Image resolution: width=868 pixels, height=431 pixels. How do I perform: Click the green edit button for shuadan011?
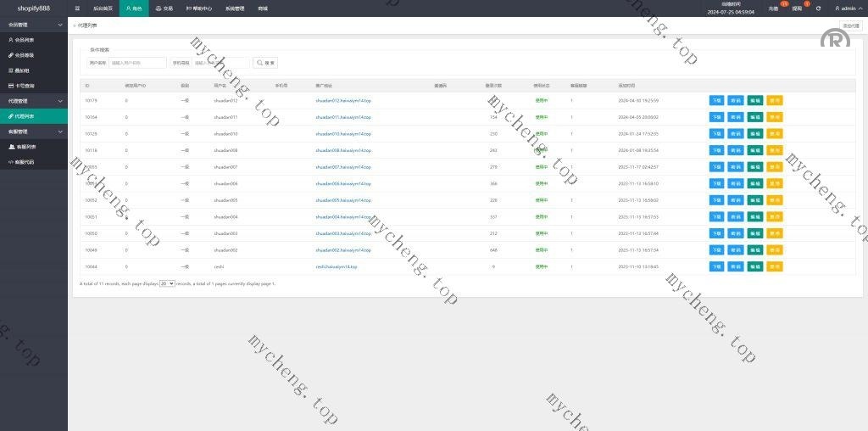[x=754, y=117]
